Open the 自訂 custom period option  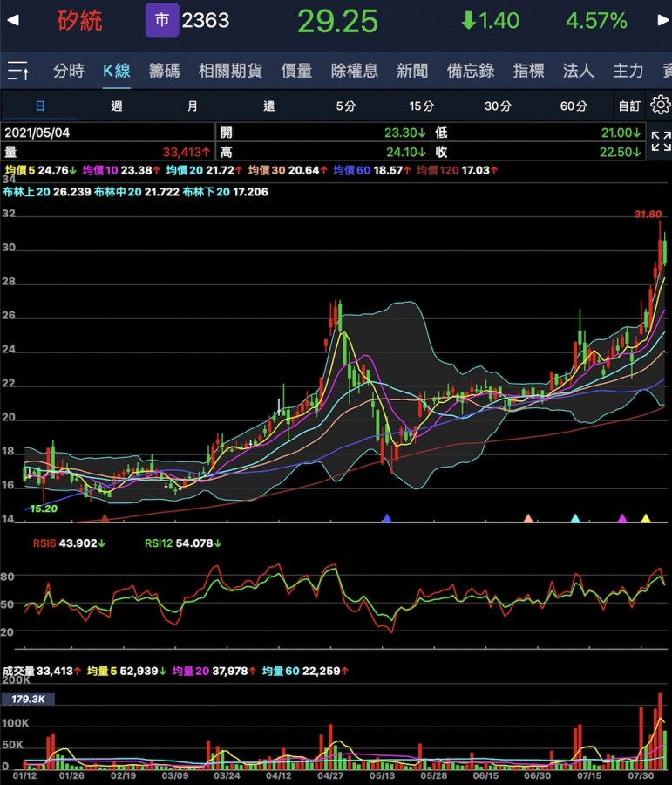point(628,106)
